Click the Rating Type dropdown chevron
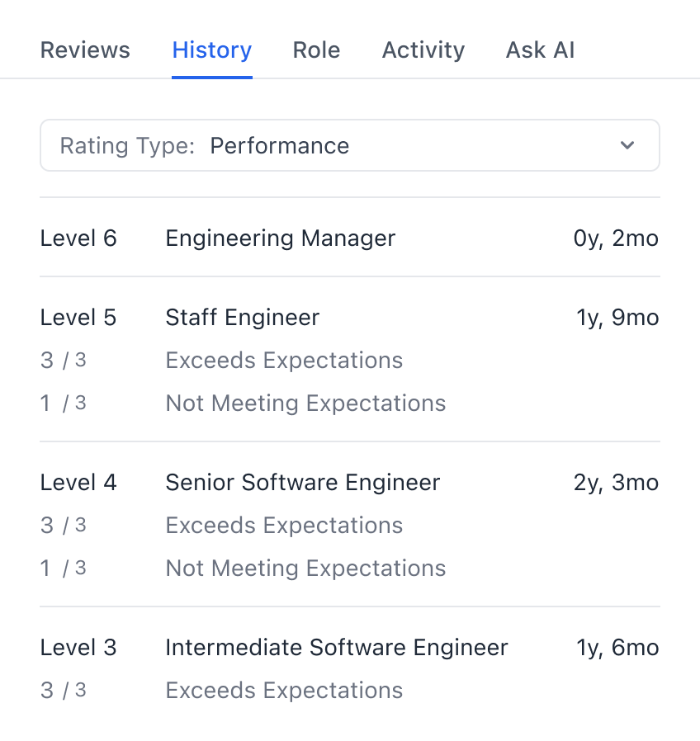Viewport: 700px width, 741px height. pos(627,146)
